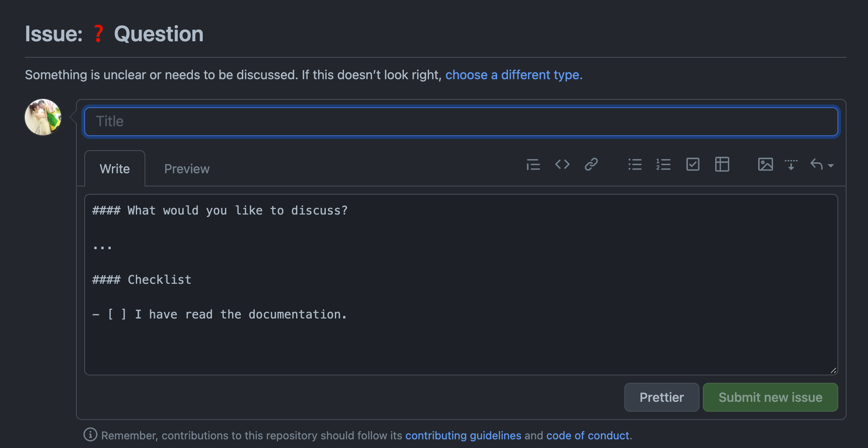
Task: Run Prettier on the issue body
Action: tap(662, 397)
